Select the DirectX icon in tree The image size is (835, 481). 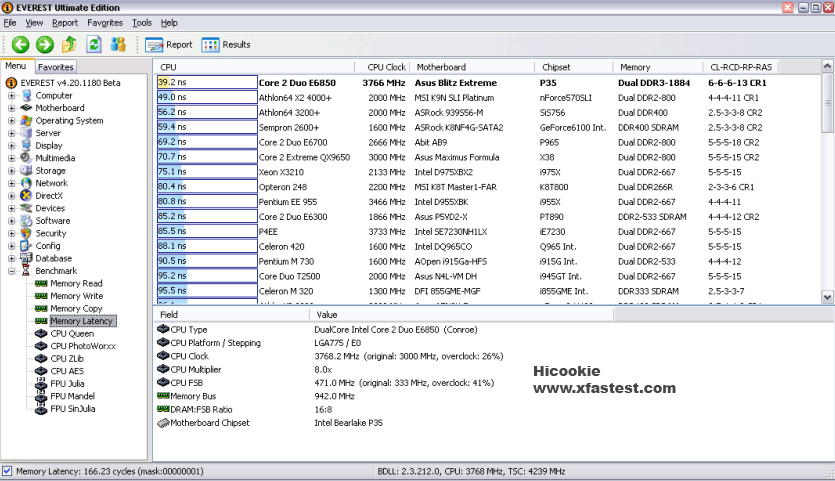(26, 195)
